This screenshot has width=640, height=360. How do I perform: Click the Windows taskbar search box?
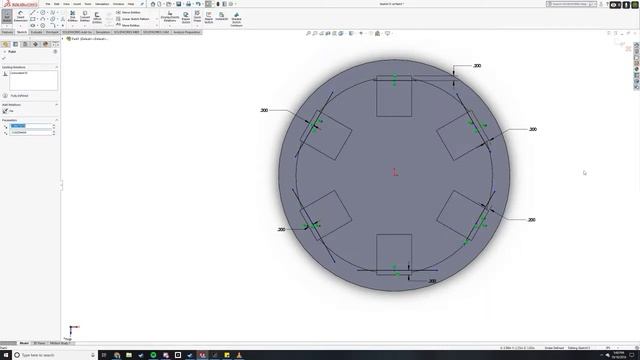pyautogui.click(x=54, y=355)
